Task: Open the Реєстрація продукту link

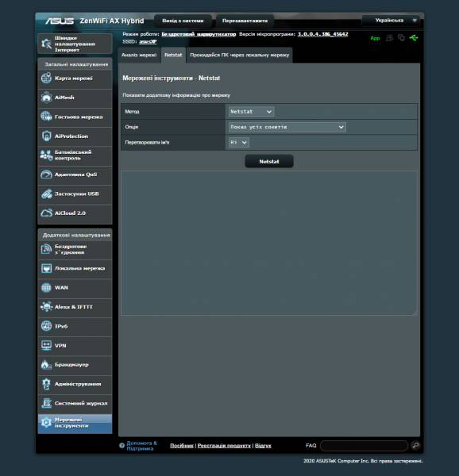Action: [x=224, y=445]
